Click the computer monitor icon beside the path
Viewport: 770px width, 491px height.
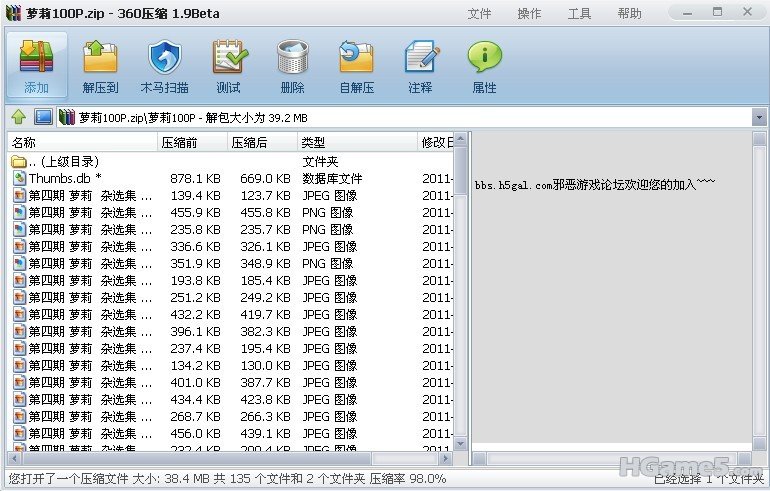coord(43,117)
